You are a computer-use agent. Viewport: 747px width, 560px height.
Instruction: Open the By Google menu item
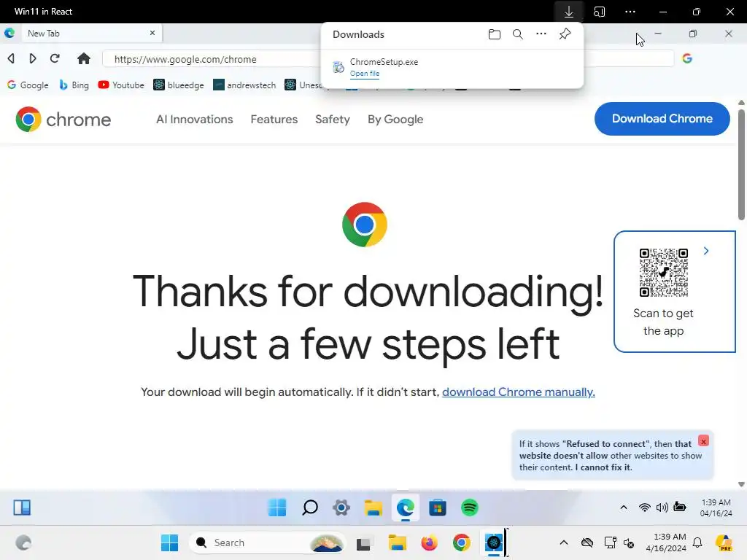pyautogui.click(x=395, y=119)
